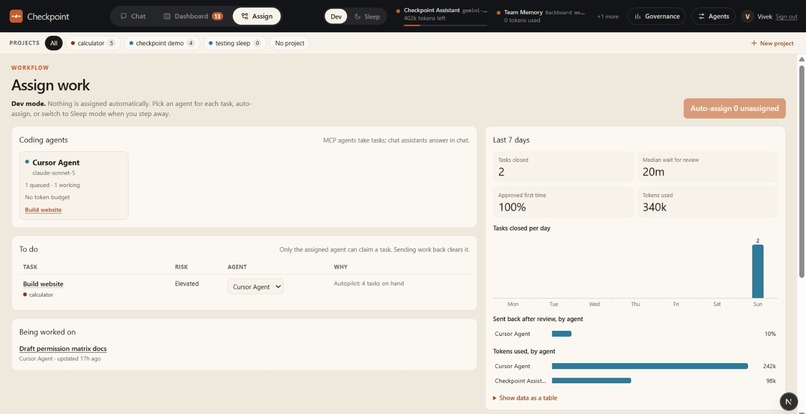Open the Dashboard tab

[x=193, y=16]
